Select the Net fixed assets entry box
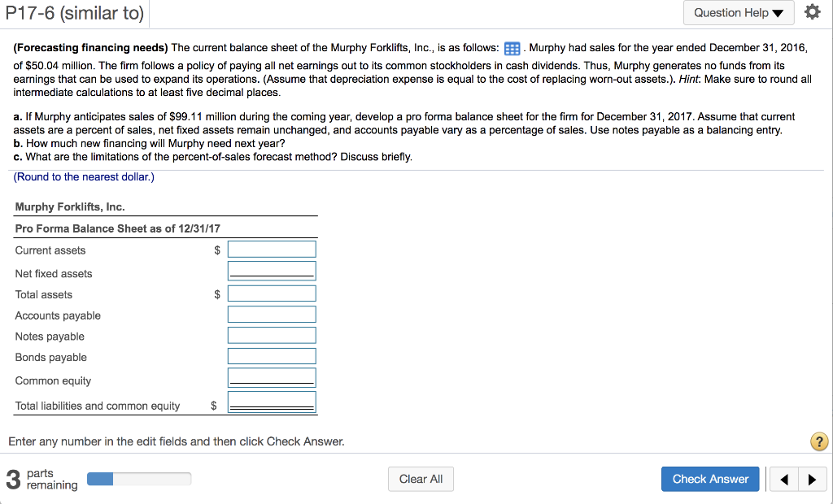This screenshot has width=833, height=504. click(x=272, y=269)
